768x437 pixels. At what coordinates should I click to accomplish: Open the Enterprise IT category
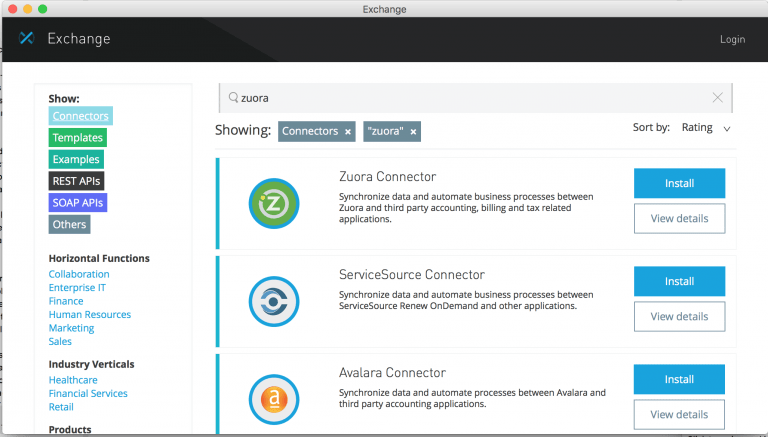77,288
